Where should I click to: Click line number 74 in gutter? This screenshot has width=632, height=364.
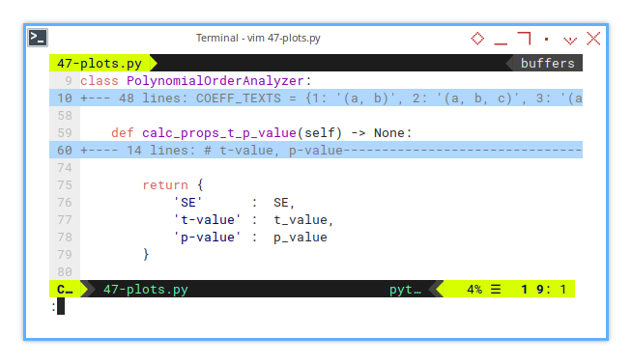click(x=65, y=167)
